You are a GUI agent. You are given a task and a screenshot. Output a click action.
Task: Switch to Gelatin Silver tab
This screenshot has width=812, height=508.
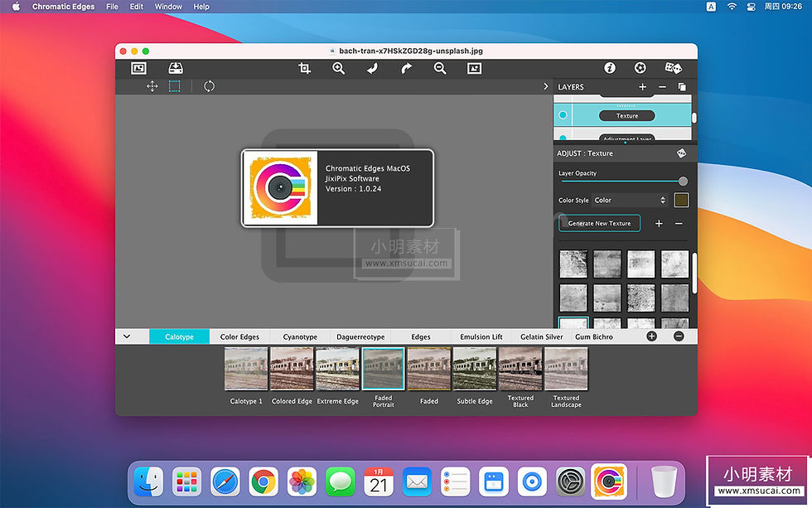(542, 336)
